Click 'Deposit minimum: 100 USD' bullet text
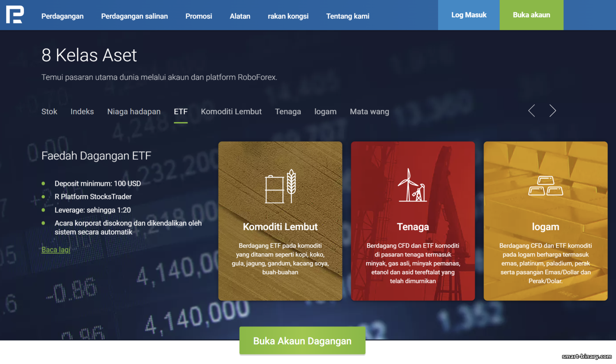 [x=98, y=183]
